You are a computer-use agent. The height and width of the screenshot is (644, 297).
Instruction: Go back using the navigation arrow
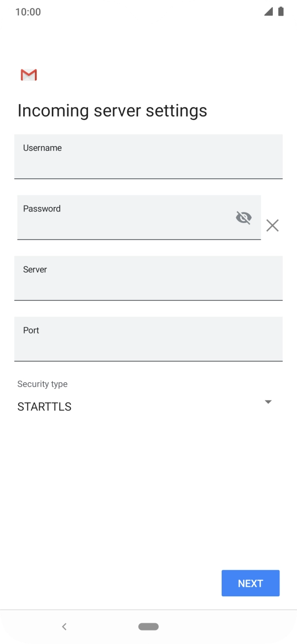click(x=64, y=626)
